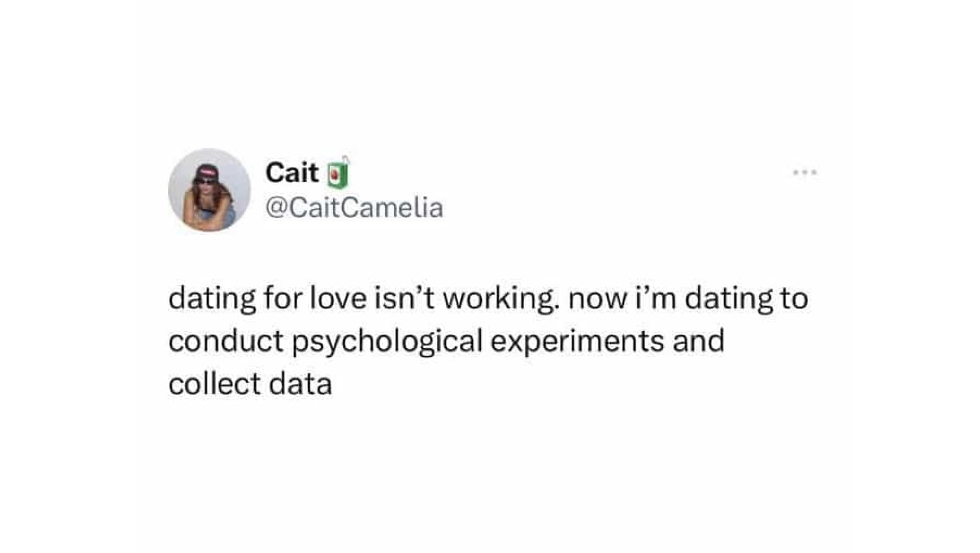Image resolution: width=980 pixels, height=553 pixels.
Task: Click the word "love" in the tweet
Action: [338, 299]
